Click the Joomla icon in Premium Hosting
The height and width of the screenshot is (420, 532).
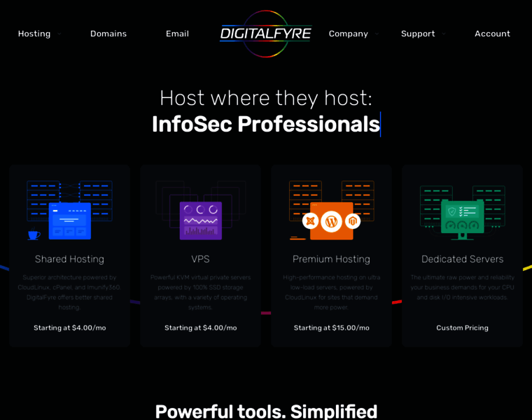click(310, 221)
